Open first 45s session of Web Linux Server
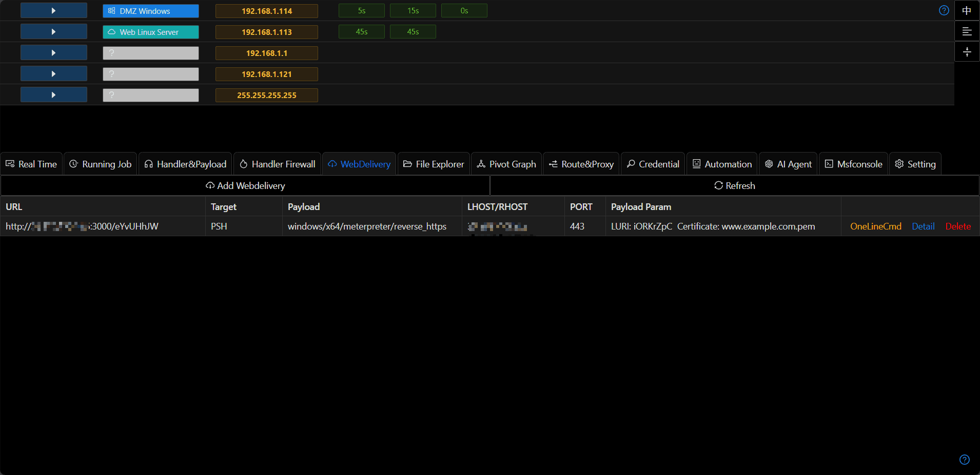Viewport: 980px width, 475px height. click(x=361, y=32)
